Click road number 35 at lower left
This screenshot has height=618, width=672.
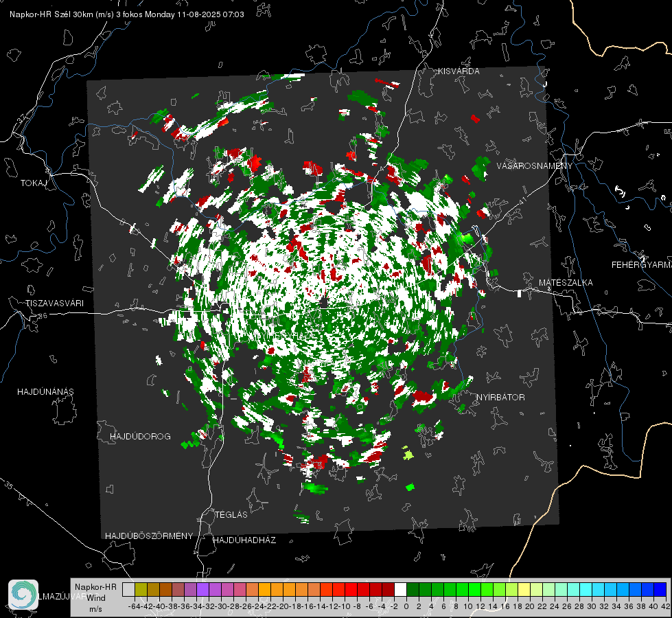pyautogui.click(x=8, y=485)
